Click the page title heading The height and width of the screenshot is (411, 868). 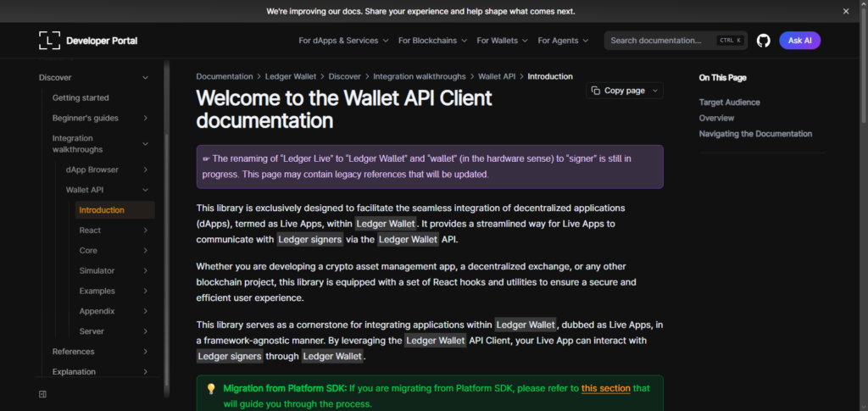pyautogui.click(x=344, y=109)
